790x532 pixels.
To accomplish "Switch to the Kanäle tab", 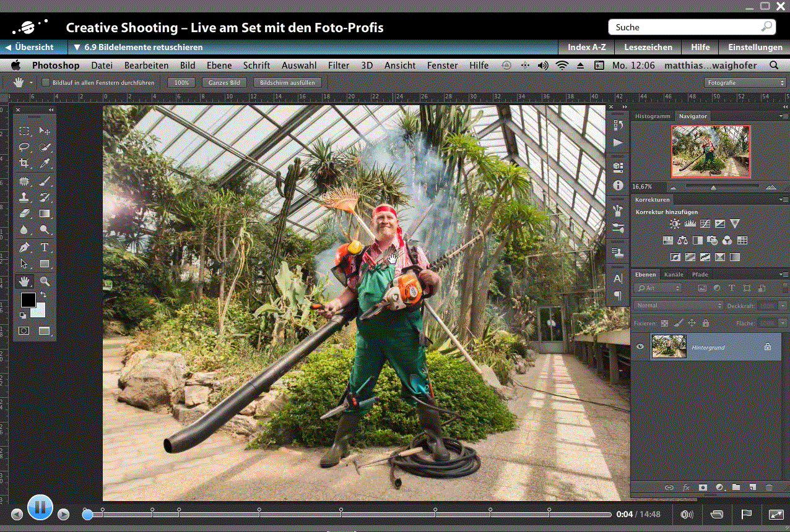I will [674, 274].
